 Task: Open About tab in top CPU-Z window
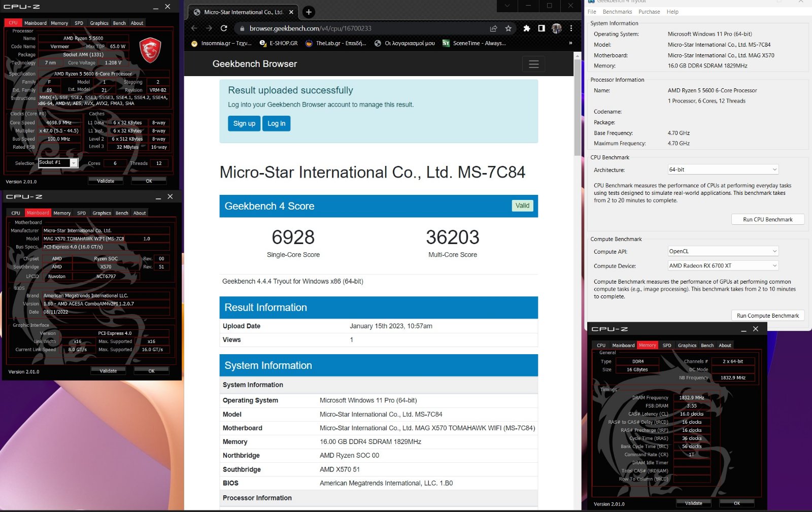point(137,23)
